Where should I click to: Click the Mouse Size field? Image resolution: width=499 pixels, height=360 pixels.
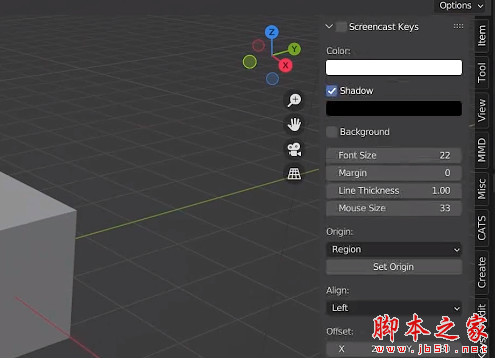pyautogui.click(x=394, y=208)
